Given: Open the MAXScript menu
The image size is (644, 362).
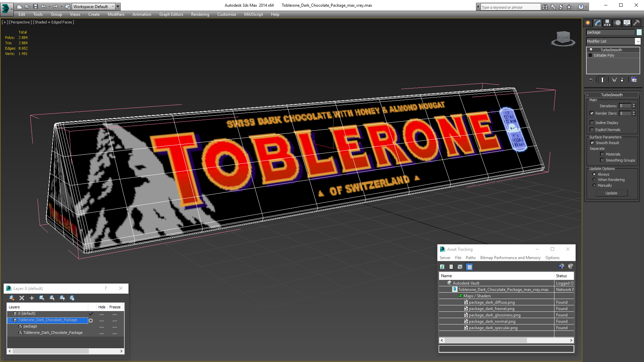Looking at the screenshot, I should [x=253, y=14].
